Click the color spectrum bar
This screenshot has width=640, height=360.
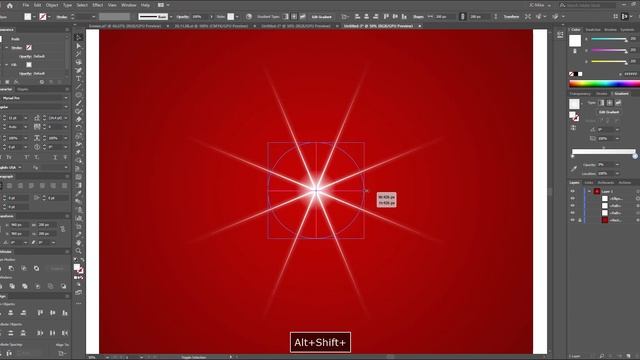click(x=604, y=84)
